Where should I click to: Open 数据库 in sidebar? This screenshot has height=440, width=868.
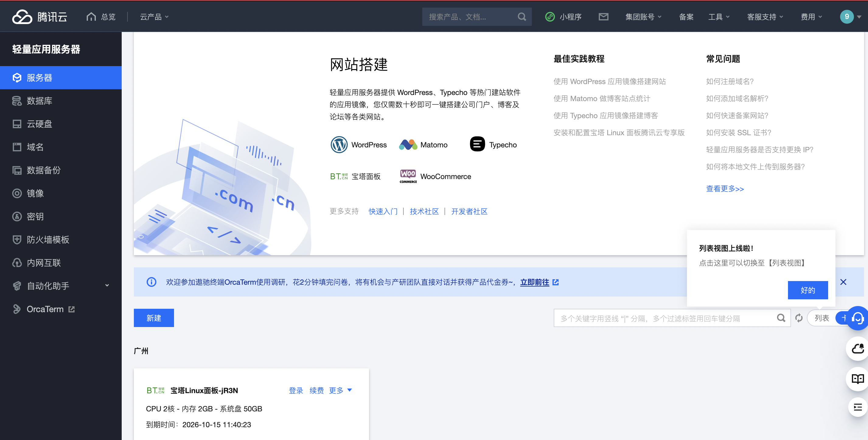pyautogui.click(x=61, y=100)
